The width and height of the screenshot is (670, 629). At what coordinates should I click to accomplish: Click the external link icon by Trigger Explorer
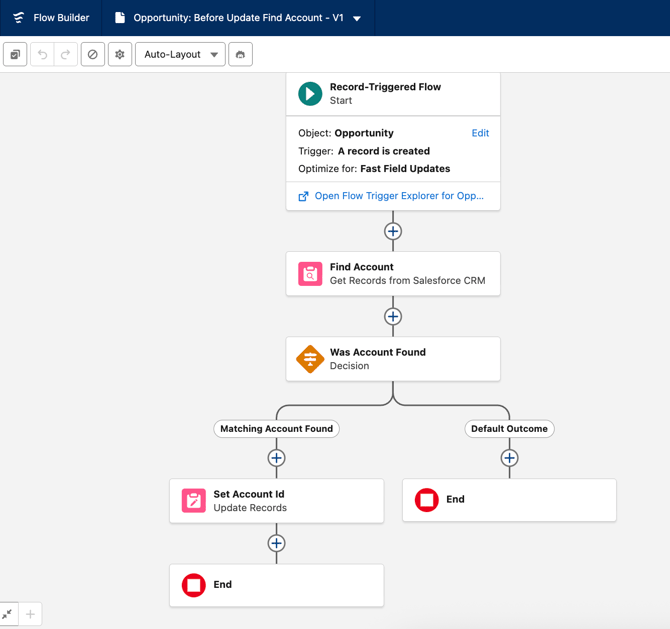(x=303, y=196)
